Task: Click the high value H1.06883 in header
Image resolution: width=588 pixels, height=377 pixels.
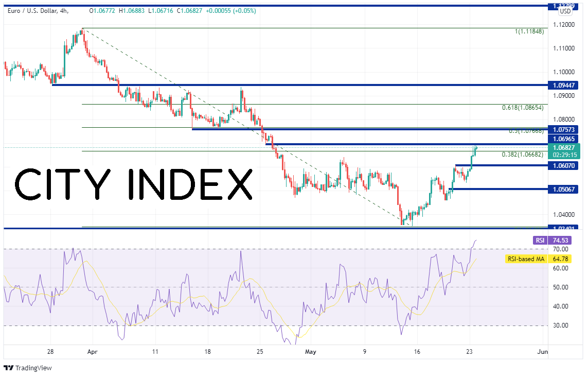Action: pos(132,11)
